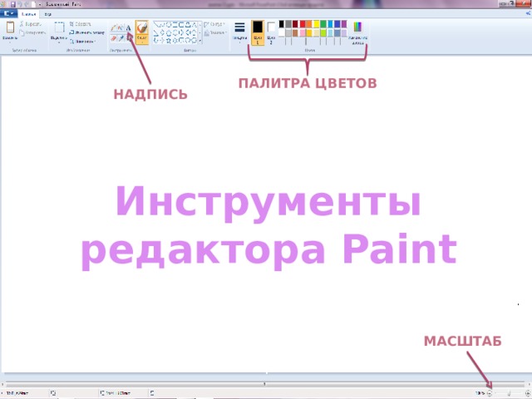
Task: Click the Undo arrow in the title bar
Action: [20, 4]
